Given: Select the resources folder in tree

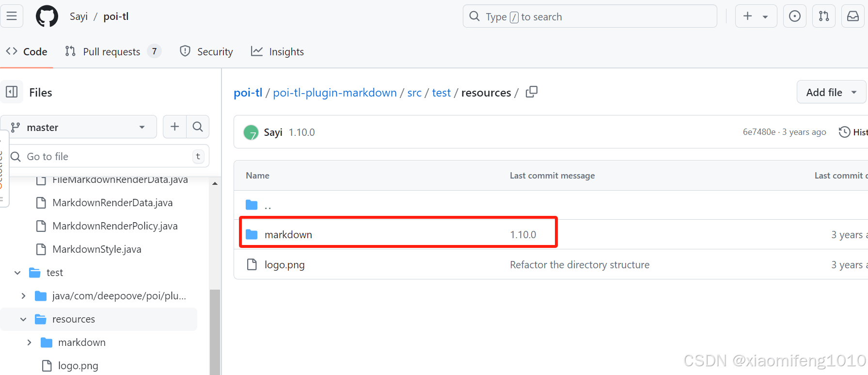Looking at the screenshot, I should coord(74,319).
